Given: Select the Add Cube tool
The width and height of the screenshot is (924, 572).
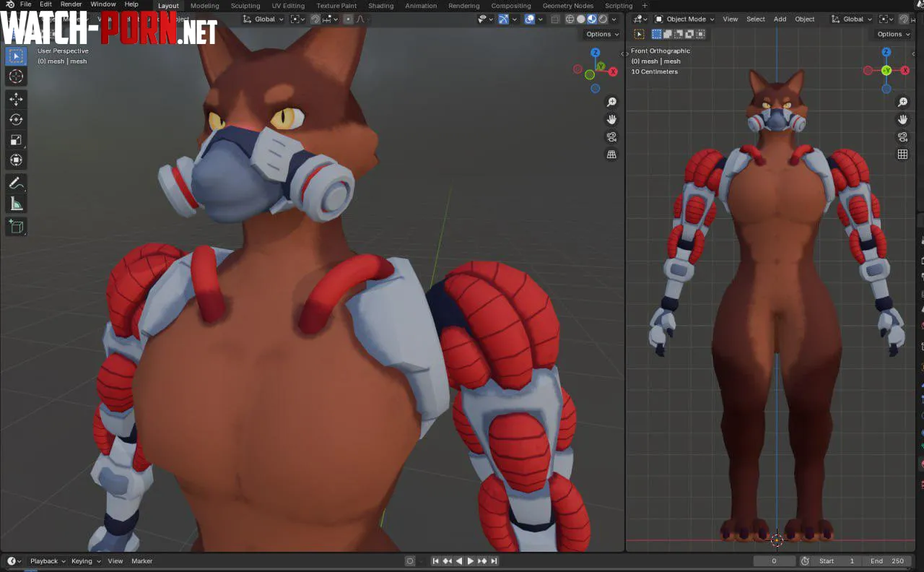Looking at the screenshot, I should coord(16,227).
